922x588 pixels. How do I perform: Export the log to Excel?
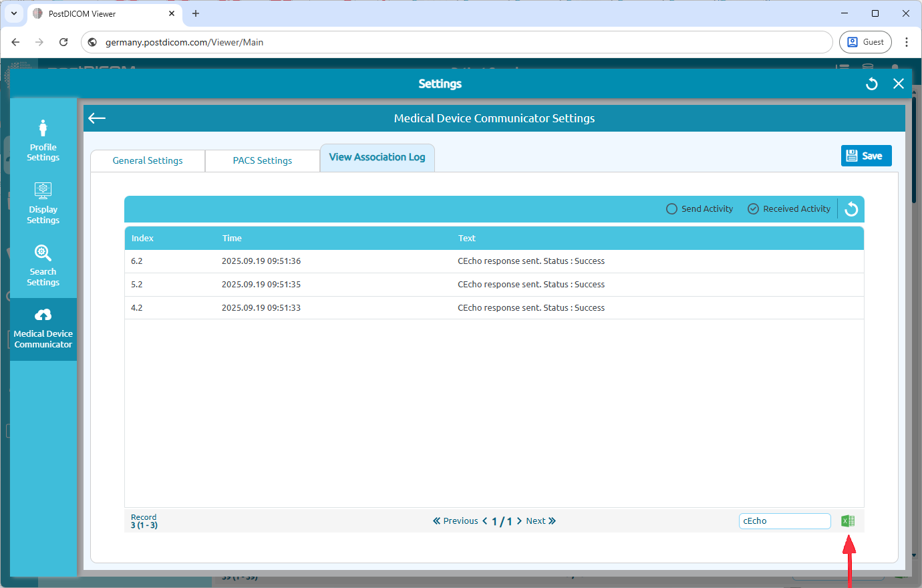848,521
